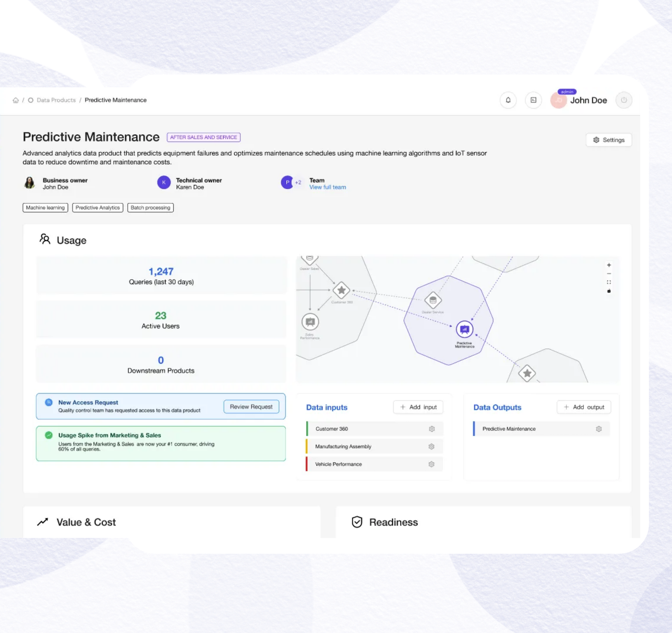This screenshot has height=633, width=672.
Task: Click the team P avatar
Action: coord(287,183)
